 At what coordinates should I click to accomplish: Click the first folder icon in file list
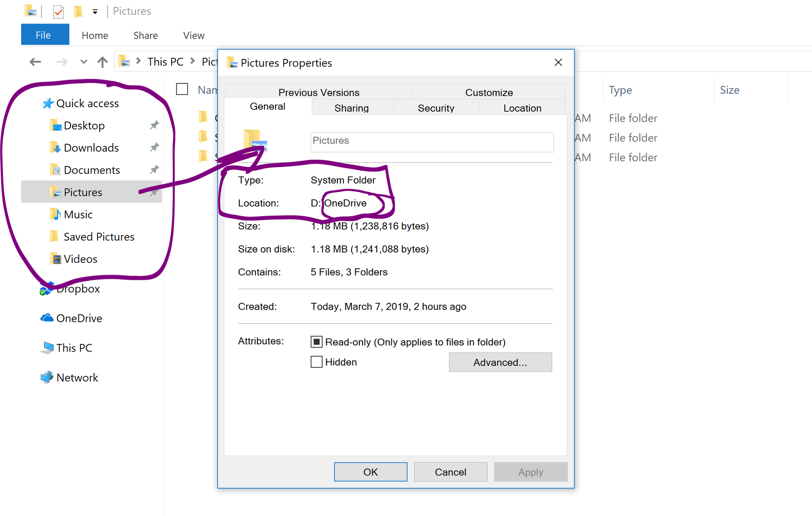(x=203, y=118)
